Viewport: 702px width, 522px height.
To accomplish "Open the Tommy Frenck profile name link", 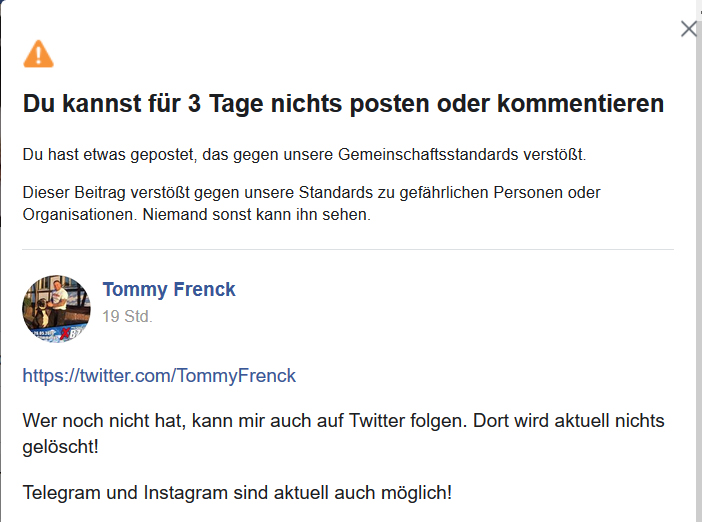I will [x=169, y=290].
